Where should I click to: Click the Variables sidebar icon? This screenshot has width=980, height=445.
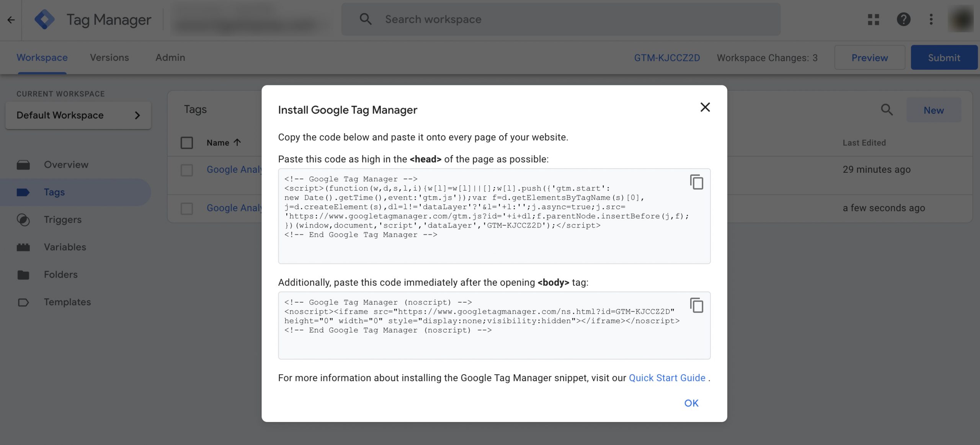(x=23, y=247)
